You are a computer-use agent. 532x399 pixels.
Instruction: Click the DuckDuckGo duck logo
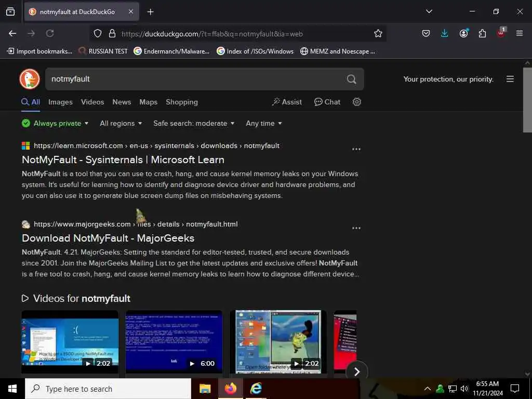coord(30,79)
